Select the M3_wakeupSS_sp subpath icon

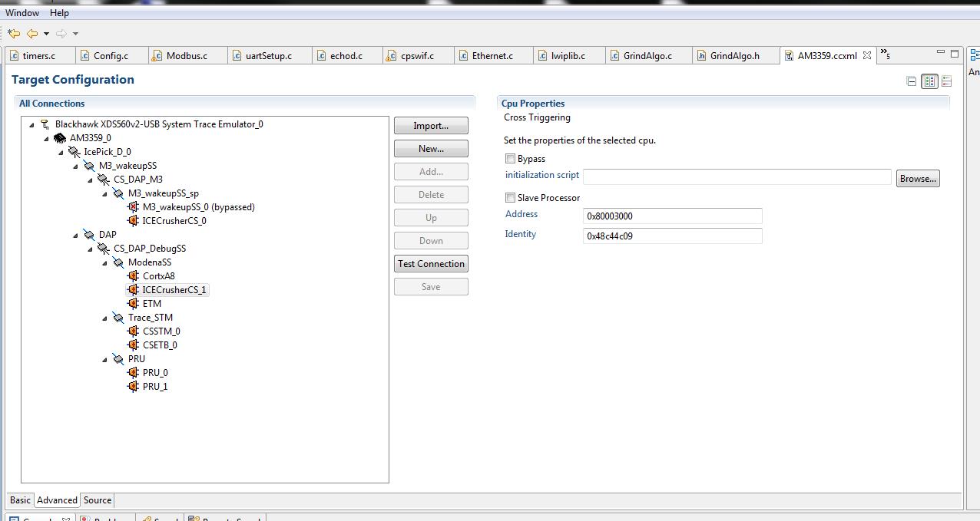tap(118, 193)
